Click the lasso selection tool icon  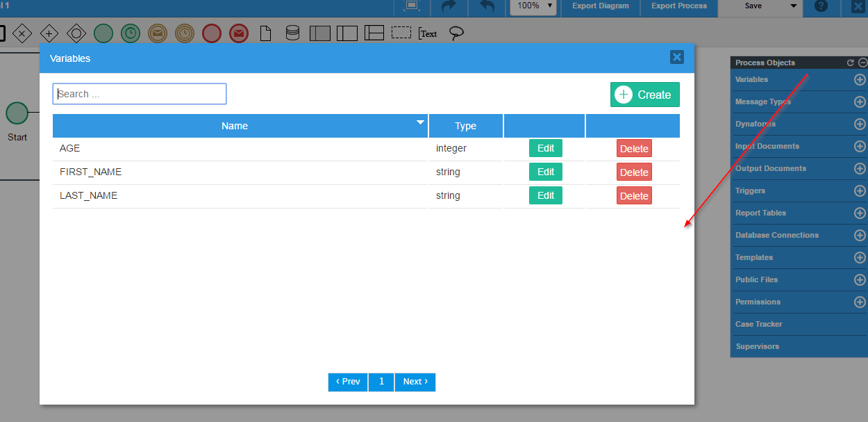click(456, 33)
